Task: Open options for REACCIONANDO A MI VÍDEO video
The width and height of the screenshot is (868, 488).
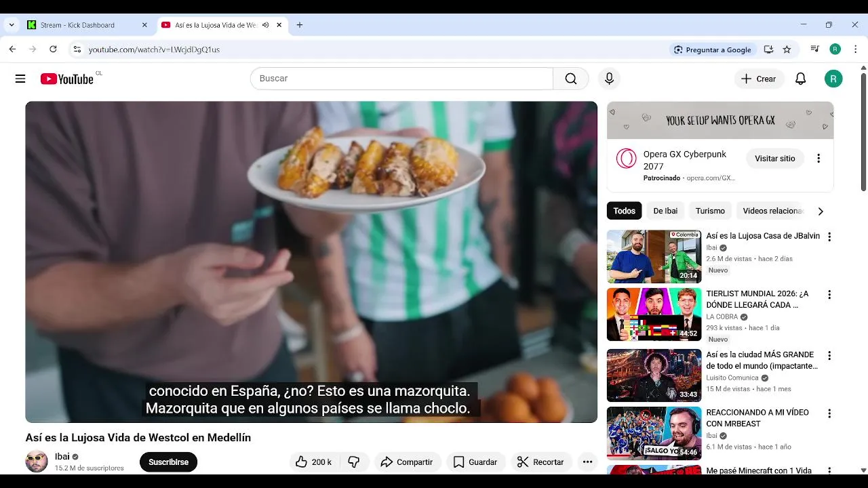Action: tap(829, 413)
